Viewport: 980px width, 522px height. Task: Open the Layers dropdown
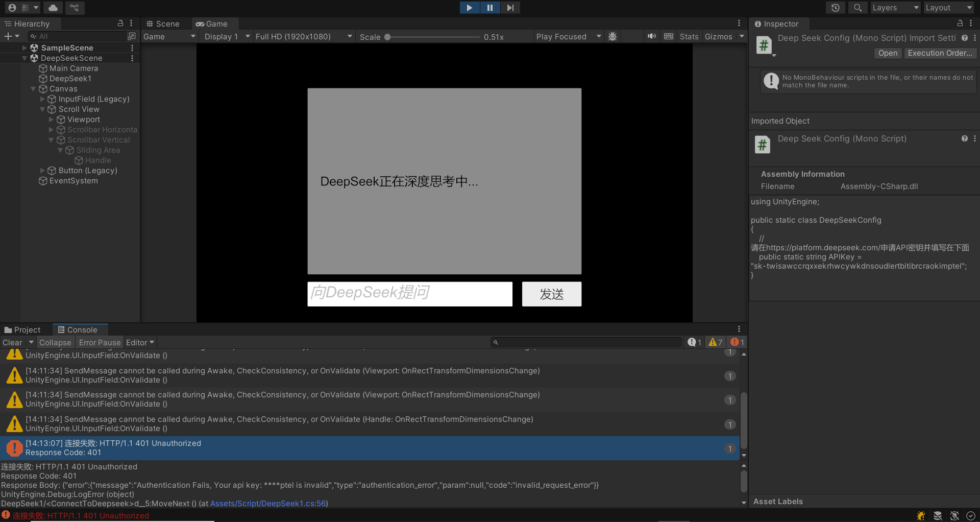pos(895,8)
